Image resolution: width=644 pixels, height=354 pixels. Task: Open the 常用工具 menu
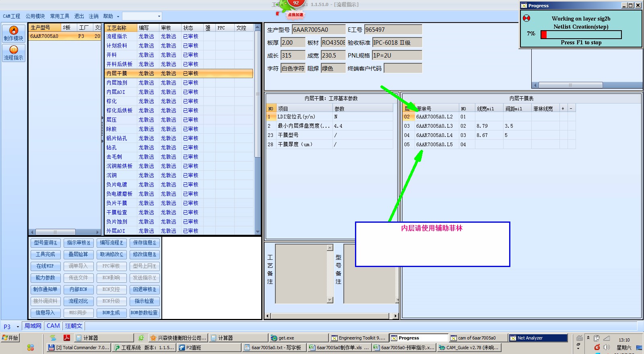coord(60,16)
